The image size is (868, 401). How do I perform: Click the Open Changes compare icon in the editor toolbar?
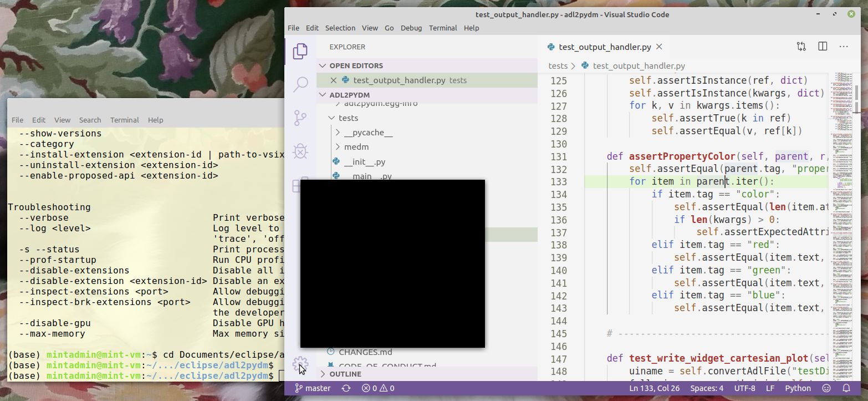pyautogui.click(x=801, y=47)
